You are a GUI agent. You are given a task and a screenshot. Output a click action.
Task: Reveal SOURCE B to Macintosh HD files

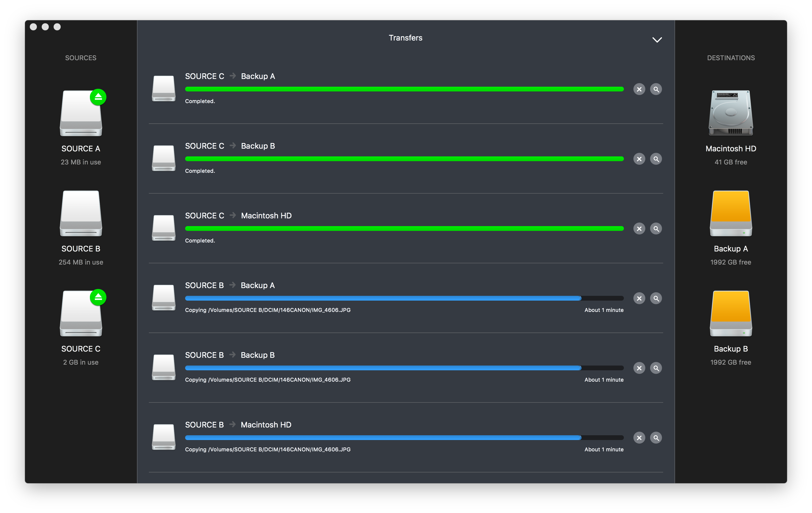[x=656, y=438]
